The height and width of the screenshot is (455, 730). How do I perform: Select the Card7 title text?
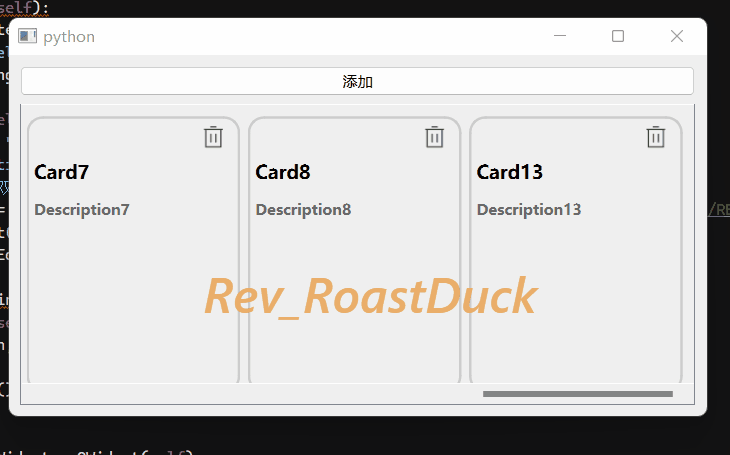61,172
